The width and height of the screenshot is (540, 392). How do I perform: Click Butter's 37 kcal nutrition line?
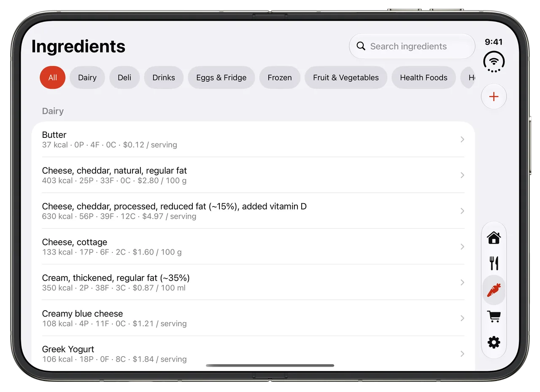[x=110, y=145]
